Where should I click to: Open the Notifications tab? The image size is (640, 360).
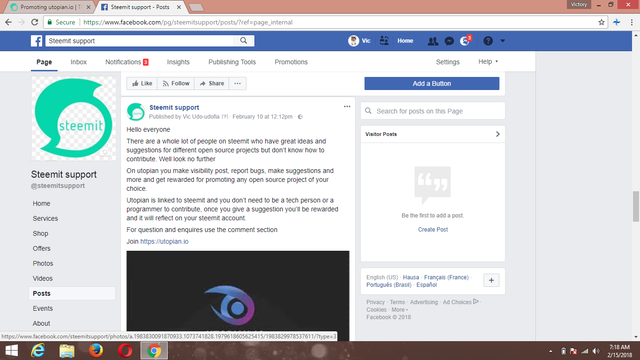(127, 62)
